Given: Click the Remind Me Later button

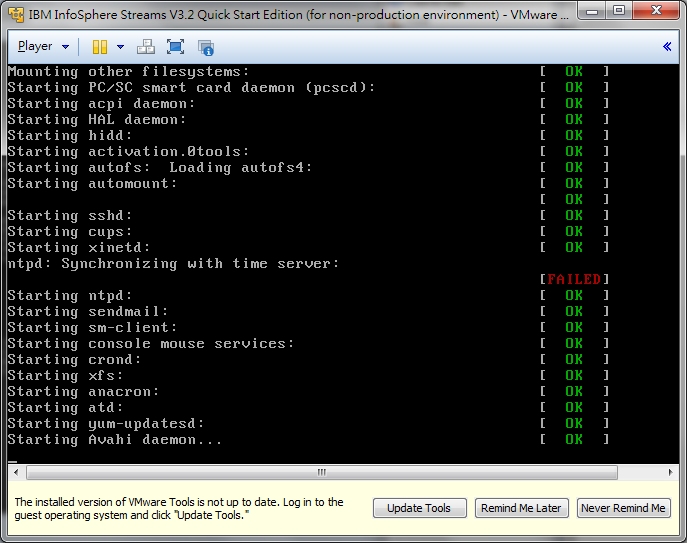Looking at the screenshot, I should [x=521, y=508].
